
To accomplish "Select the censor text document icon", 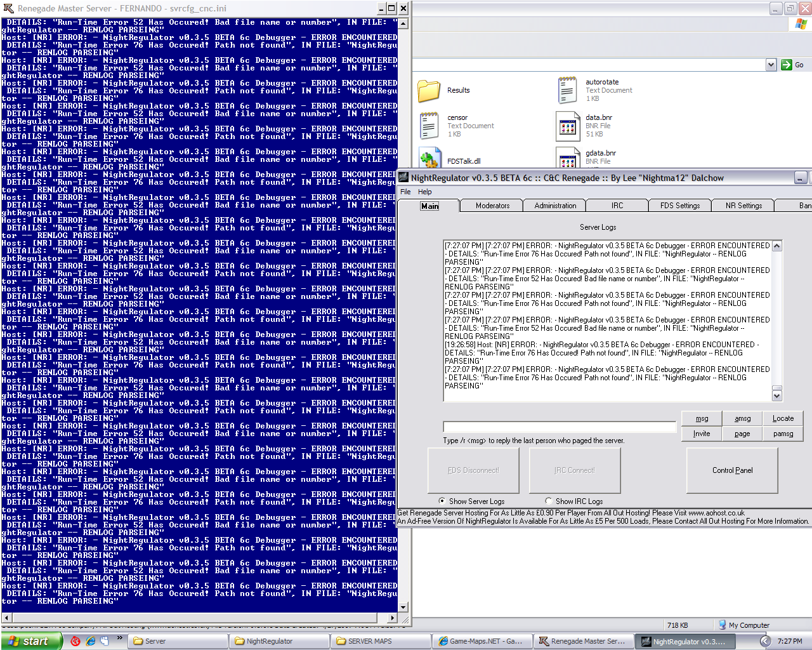I will click(x=429, y=126).
